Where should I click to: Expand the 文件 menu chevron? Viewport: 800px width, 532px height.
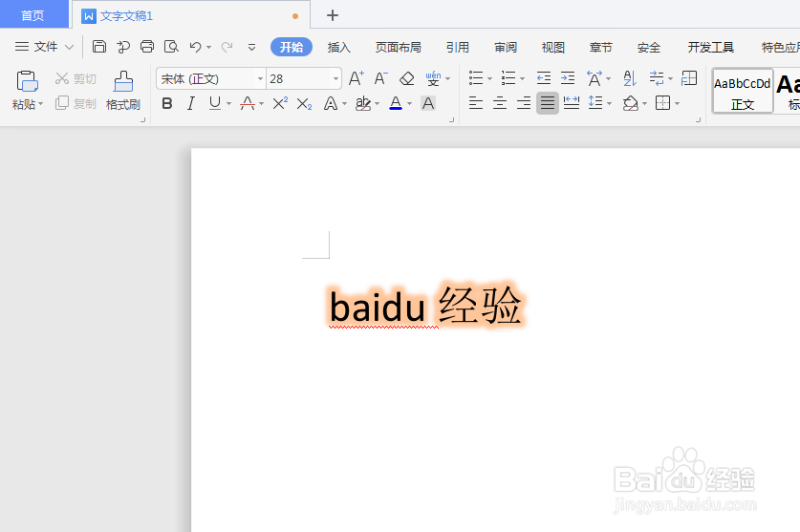70,47
